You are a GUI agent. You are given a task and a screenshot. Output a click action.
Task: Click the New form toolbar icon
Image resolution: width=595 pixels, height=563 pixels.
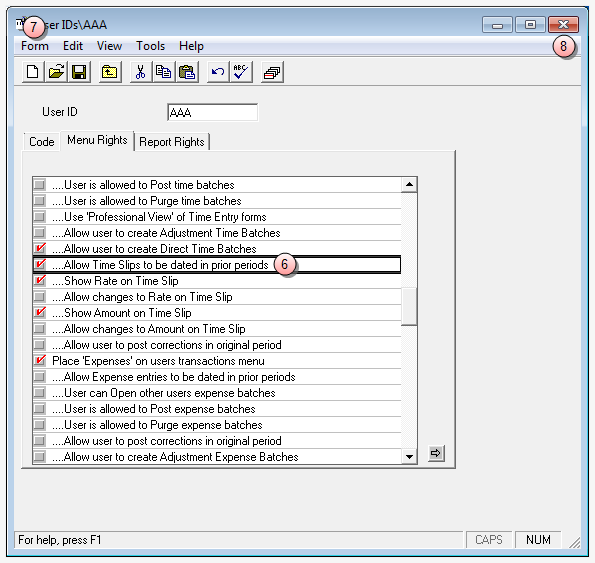tap(33, 72)
